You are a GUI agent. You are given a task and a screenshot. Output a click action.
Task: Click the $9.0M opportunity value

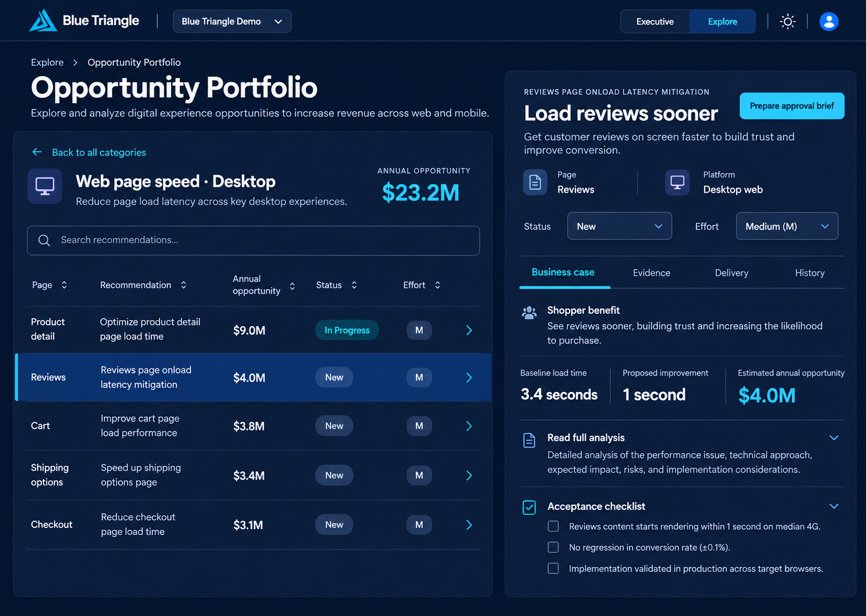click(x=249, y=331)
